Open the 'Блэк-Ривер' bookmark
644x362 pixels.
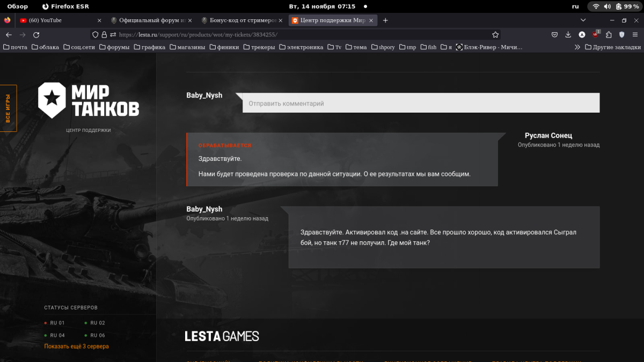489,47
